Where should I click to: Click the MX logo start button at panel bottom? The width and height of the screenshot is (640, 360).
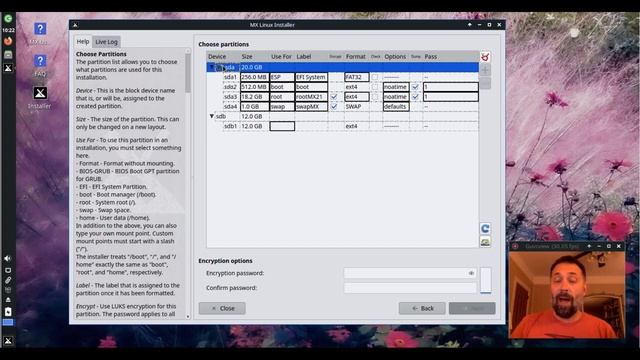8,340
